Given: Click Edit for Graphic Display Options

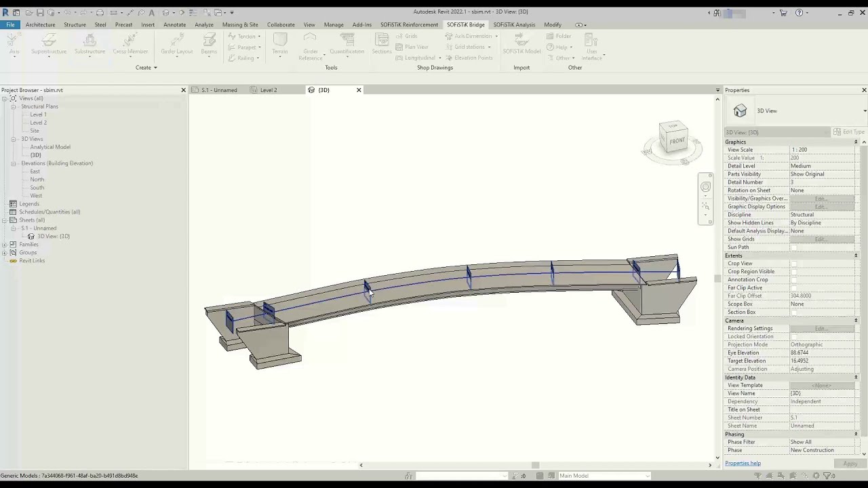Looking at the screenshot, I should point(821,207).
